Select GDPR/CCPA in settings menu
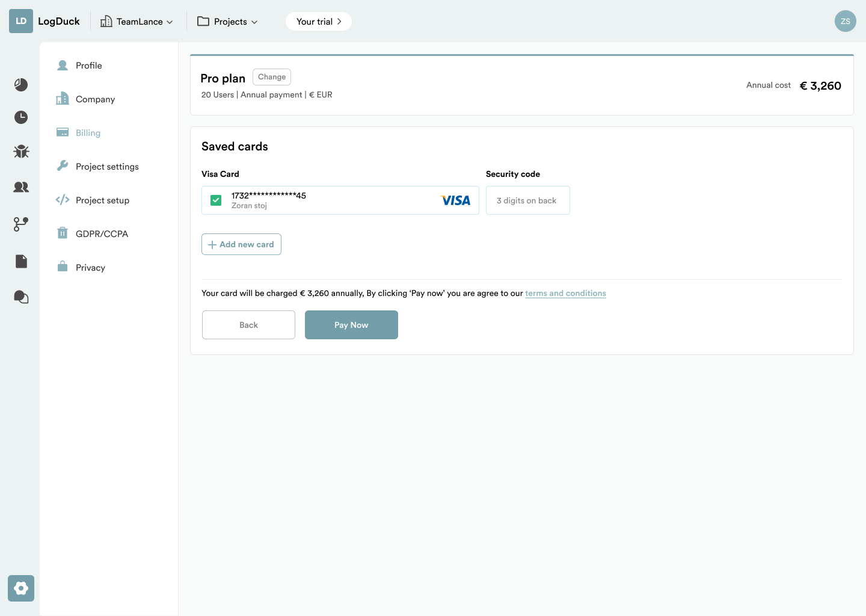The width and height of the screenshot is (866, 616). [102, 234]
